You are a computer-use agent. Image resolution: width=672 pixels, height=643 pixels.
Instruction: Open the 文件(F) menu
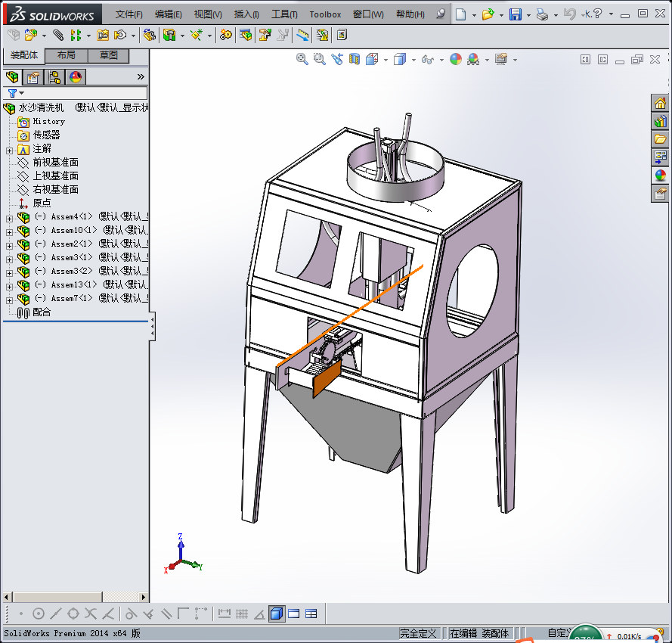[129, 14]
